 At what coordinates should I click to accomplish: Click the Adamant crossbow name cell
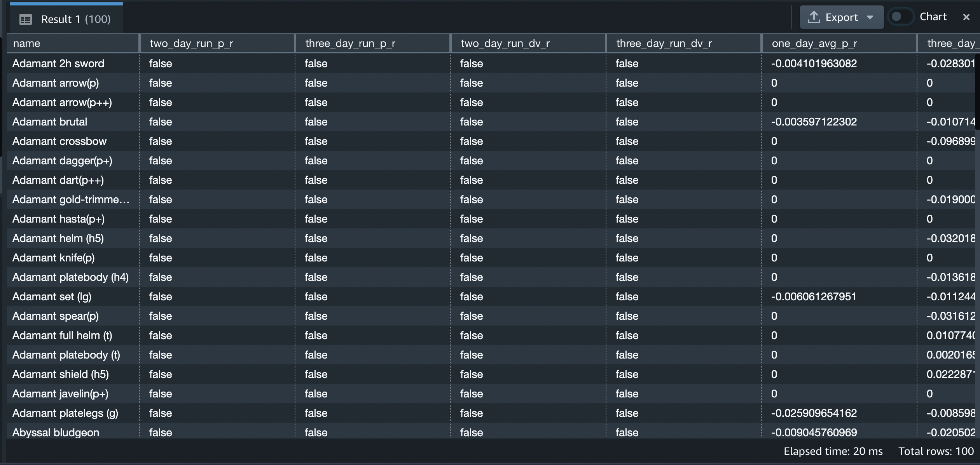pos(59,141)
